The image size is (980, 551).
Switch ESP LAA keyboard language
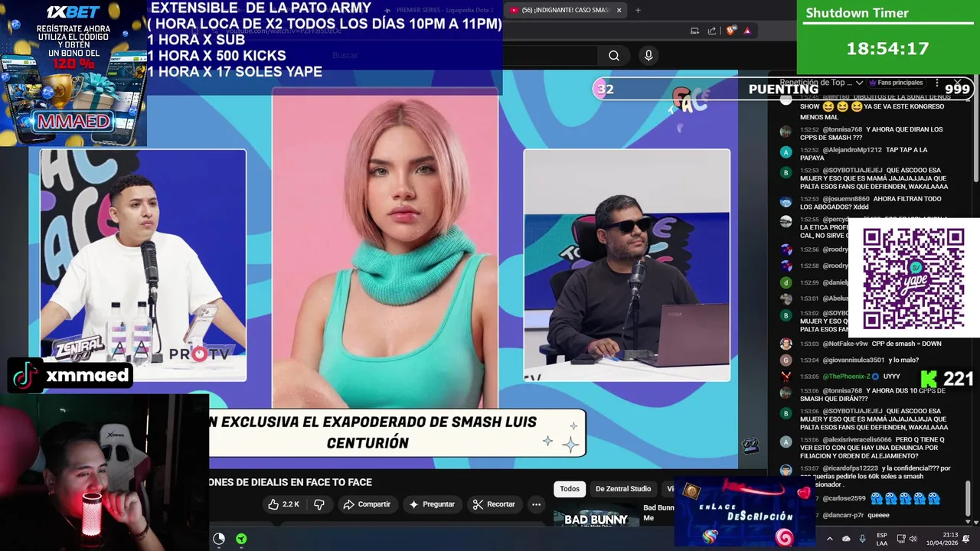click(882, 539)
